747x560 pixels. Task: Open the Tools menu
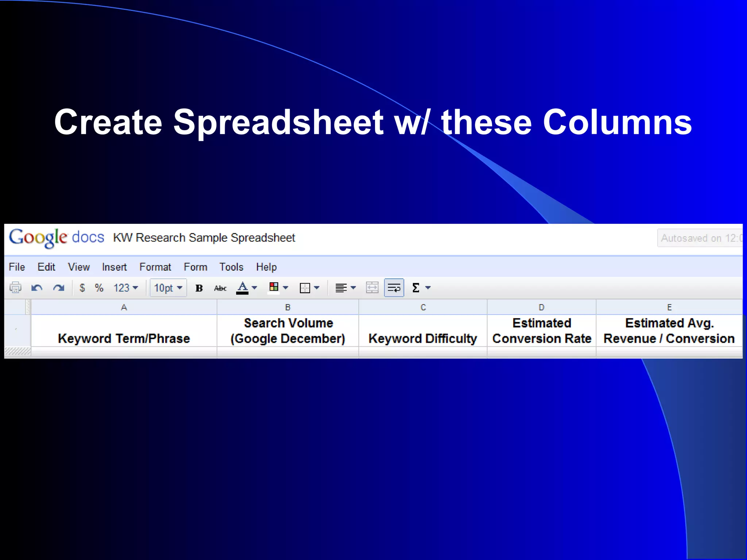coord(231,267)
